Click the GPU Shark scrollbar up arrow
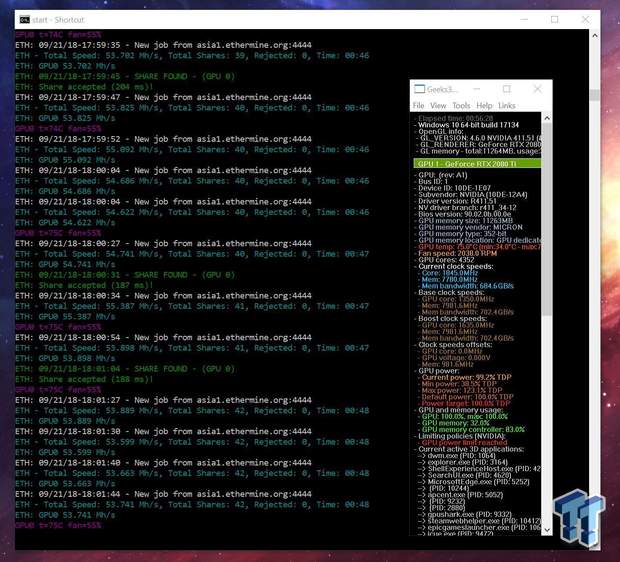Viewport: 620px width, 562px height. click(546, 118)
